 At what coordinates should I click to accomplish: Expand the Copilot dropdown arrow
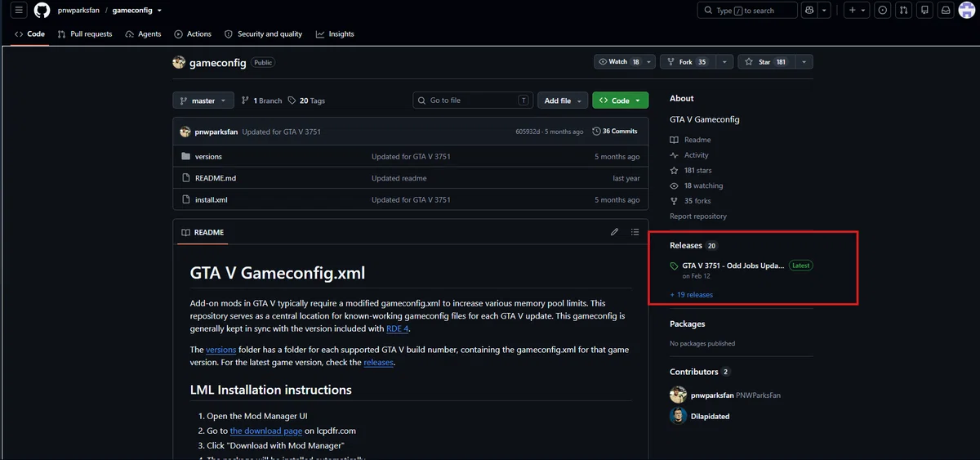[825, 10]
